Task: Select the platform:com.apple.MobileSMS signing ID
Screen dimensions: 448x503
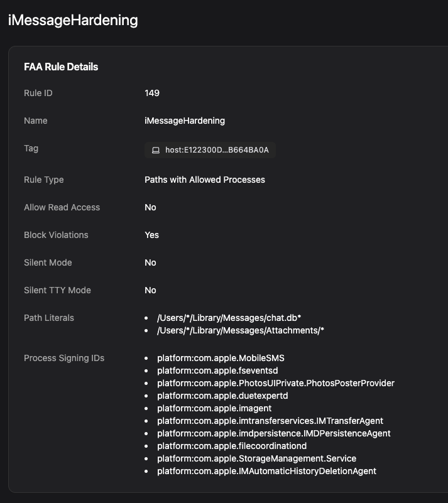Action: [x=221, y=358]
